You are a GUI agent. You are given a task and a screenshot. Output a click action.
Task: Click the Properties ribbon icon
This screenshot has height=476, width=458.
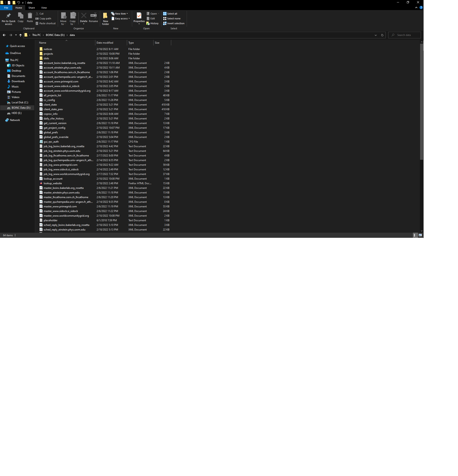[139, 16]
